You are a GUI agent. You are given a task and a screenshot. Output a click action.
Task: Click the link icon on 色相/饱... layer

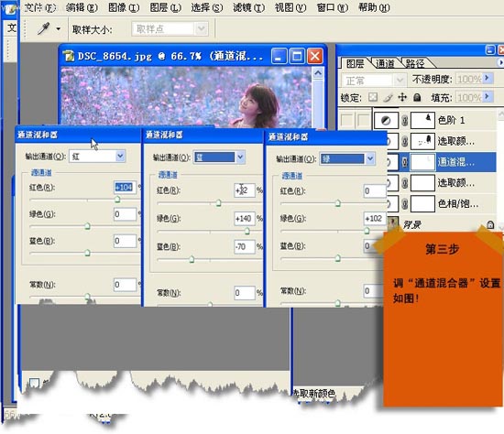[405, 203]
